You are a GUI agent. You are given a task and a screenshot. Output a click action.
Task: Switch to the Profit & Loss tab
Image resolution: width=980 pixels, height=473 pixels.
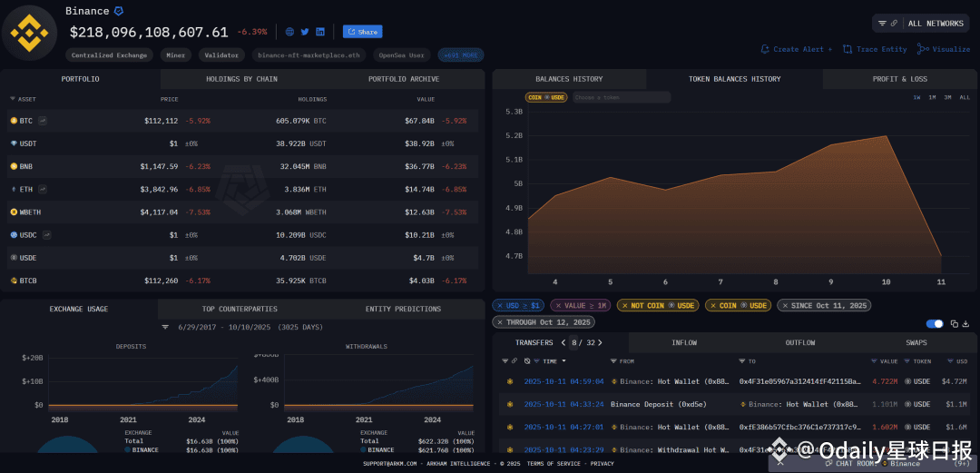pyautogui.click(x=899, y=79)
